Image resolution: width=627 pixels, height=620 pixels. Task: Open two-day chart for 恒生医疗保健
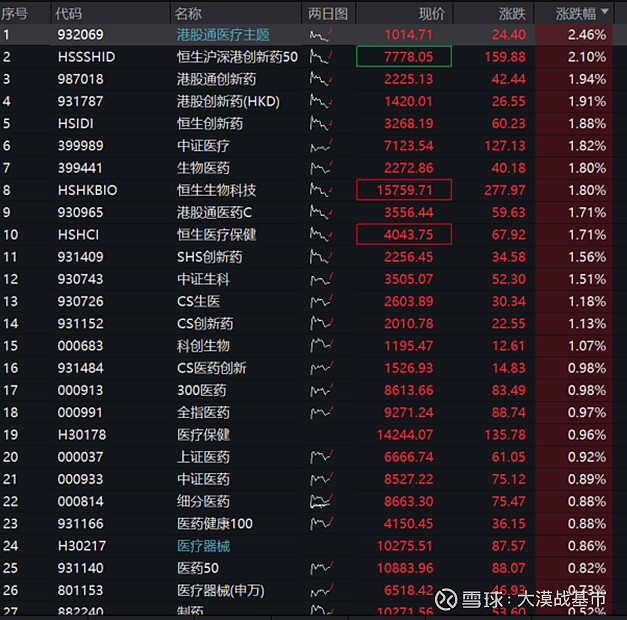pyautogui.click(x=321, y=235)
